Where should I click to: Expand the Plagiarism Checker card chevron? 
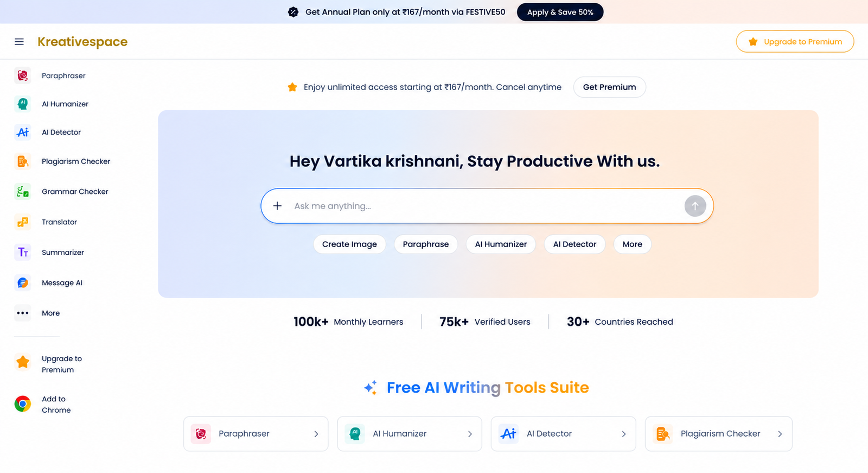coord(780,434)
